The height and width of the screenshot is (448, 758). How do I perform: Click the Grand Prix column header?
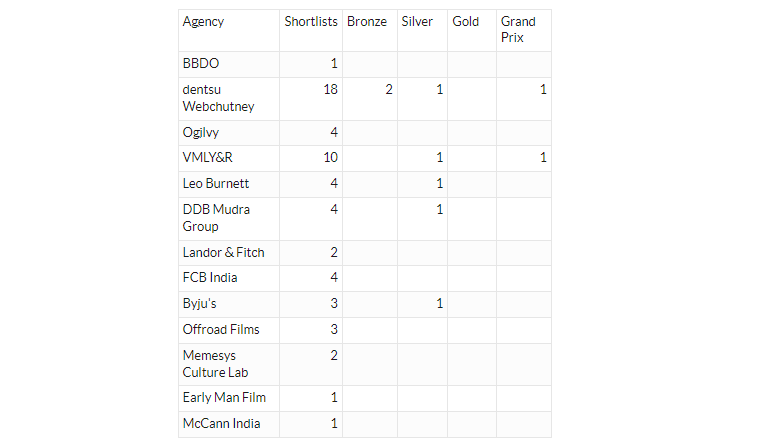pos(524,30)
